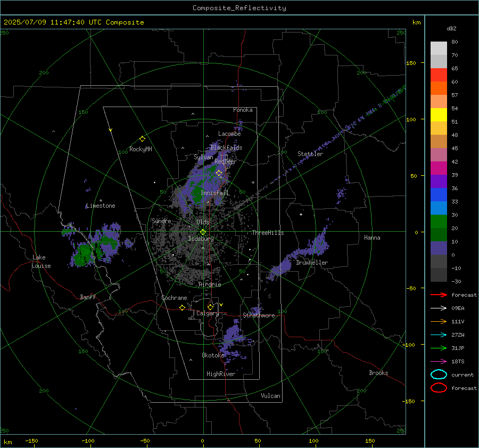Image resolution: width=479 pixels, height=448 pixels.
Task: Click the Didsbury label
Action: (x=201, y=239)
